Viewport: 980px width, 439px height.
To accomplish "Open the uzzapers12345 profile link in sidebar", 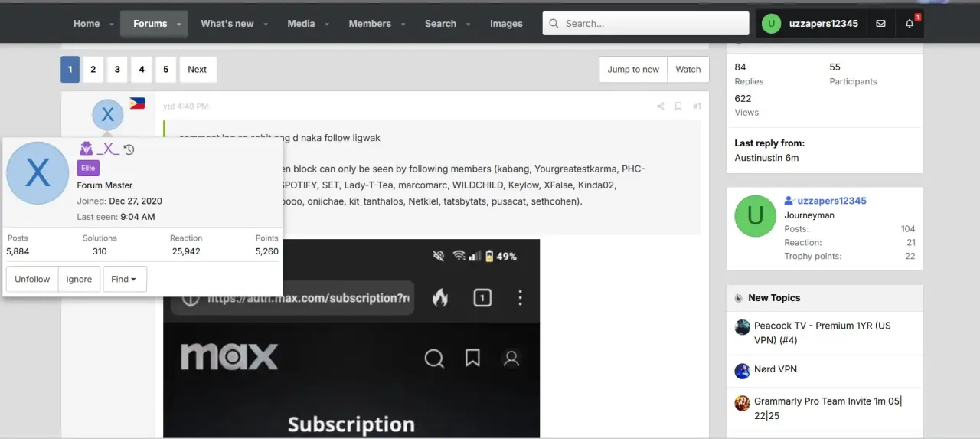I will pos(831,201).
